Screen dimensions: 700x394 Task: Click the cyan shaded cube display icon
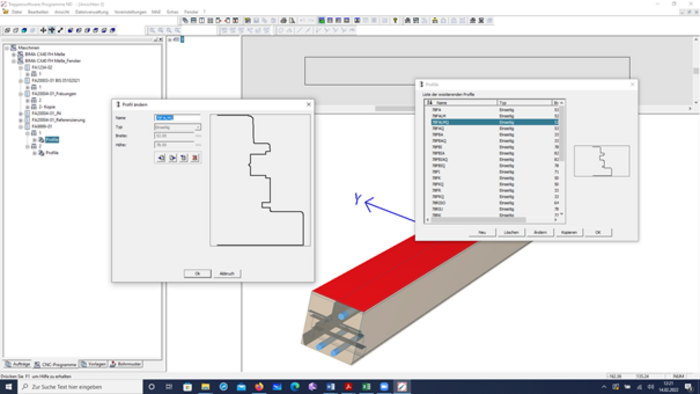point(24,30)
